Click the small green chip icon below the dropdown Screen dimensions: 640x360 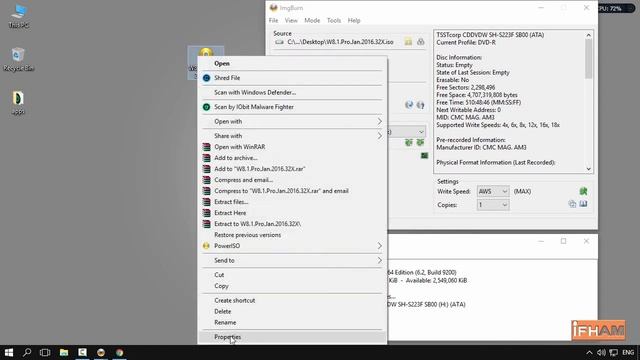(x=424, y=156)
